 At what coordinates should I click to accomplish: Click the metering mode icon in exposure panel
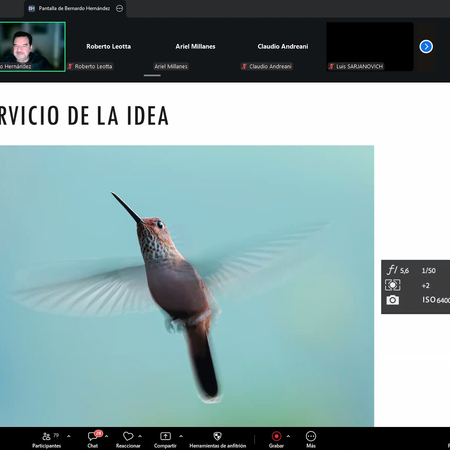pyautogui.click(x=393, y=285)
